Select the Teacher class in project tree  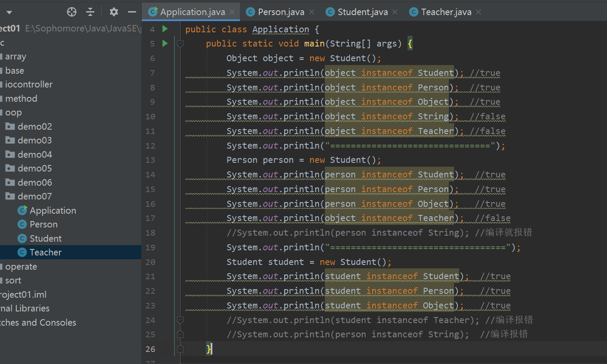pos(45,252)
